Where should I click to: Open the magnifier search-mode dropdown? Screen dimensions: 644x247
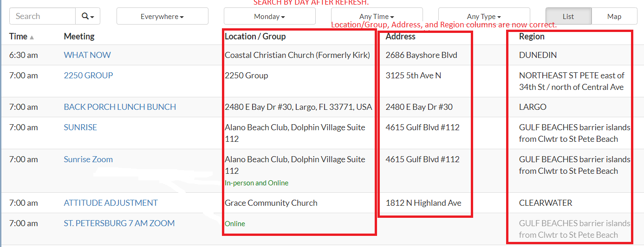coord(88,16)
